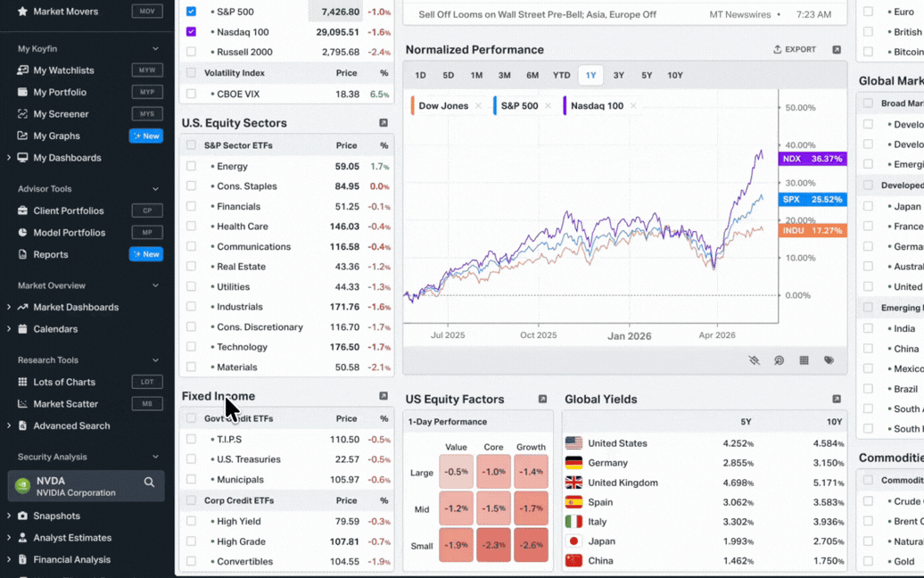
Task: Open U.S. Equity Sectors expand icon
Action: (384, 122)
